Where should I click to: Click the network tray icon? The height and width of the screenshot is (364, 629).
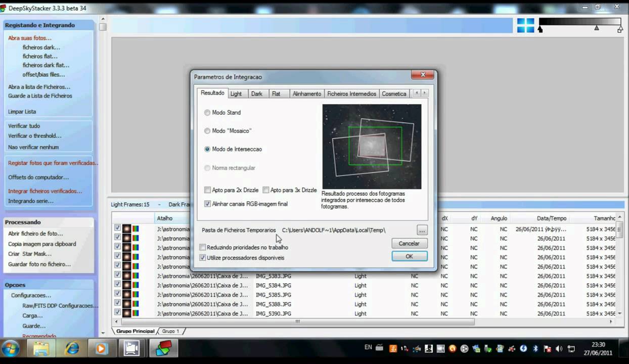571,349
